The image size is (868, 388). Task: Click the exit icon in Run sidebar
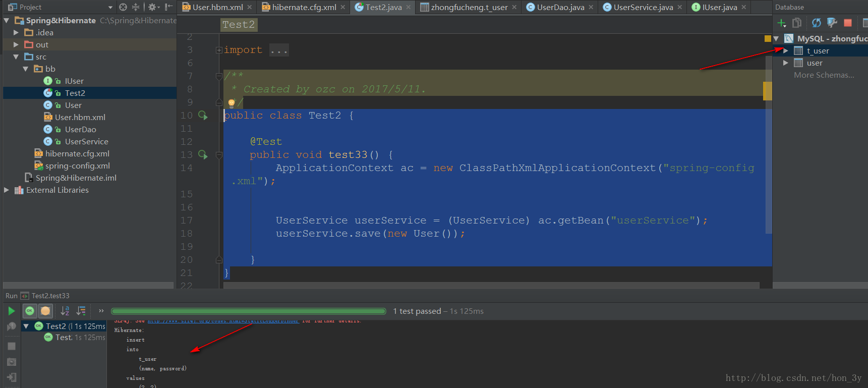click(x=11, y=377)
